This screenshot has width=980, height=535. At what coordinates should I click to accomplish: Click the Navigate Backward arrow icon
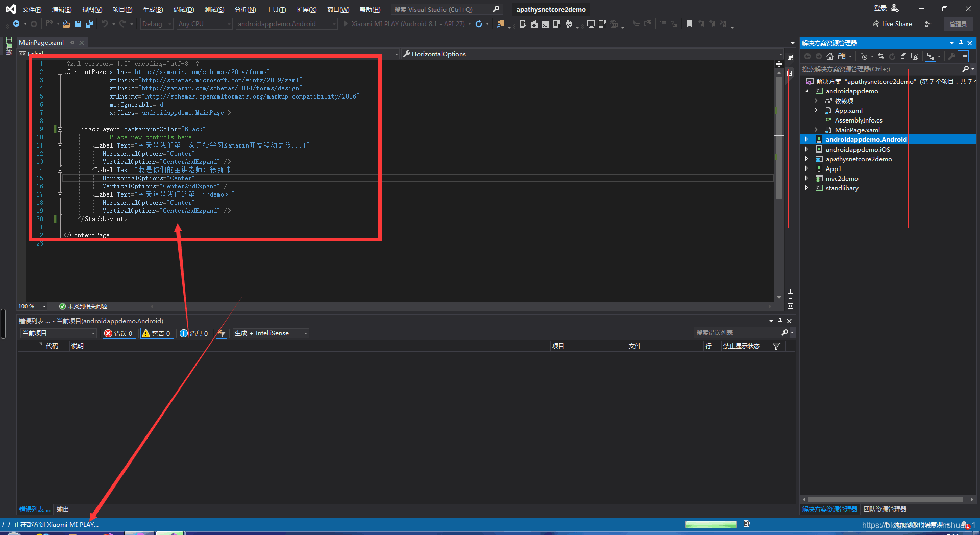pyautogui.click(x=16, y=24)
